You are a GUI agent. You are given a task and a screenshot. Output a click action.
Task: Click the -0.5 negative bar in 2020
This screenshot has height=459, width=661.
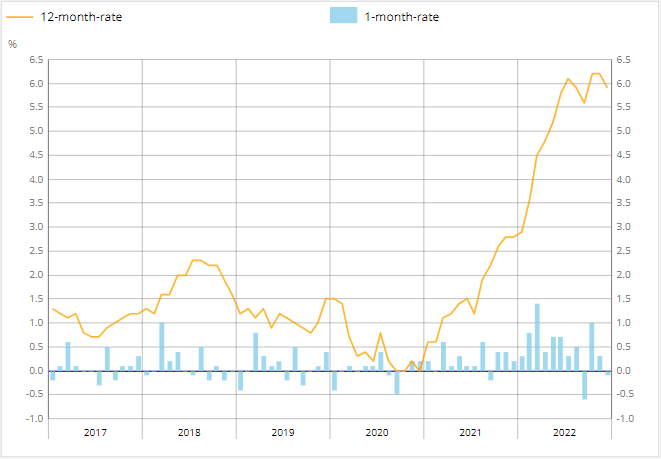(397, 382)
